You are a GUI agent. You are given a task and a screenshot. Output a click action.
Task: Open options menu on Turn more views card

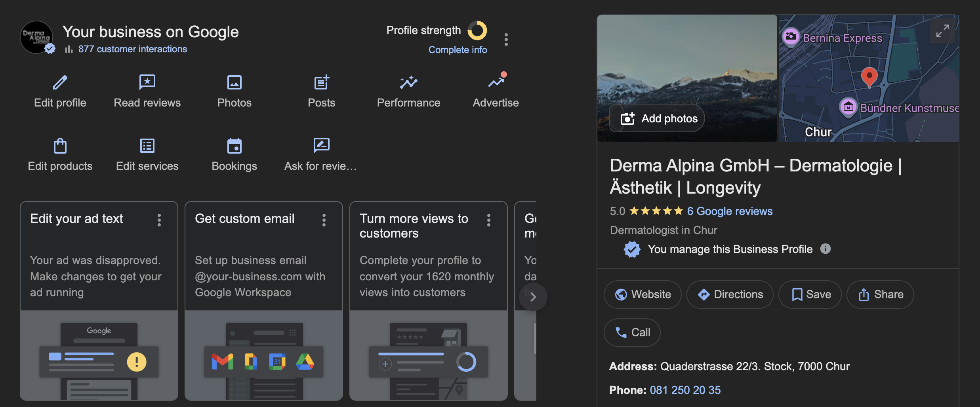489,220
